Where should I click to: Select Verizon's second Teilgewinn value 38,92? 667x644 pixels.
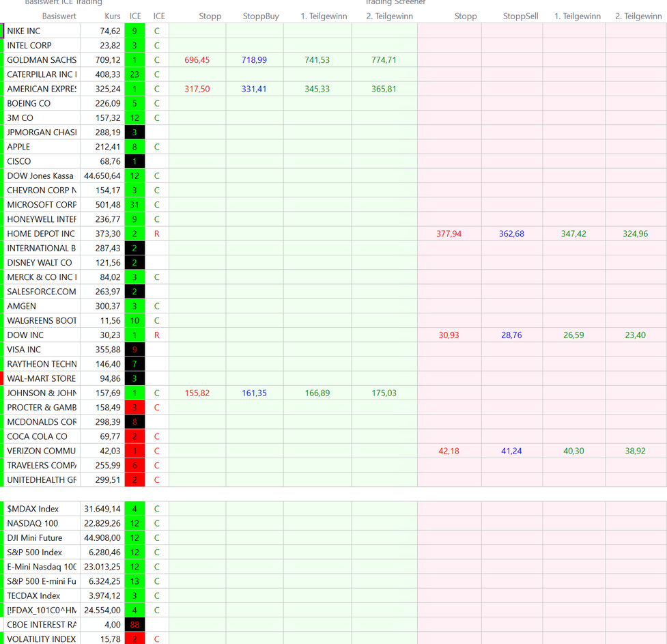[x=634, y=451]
